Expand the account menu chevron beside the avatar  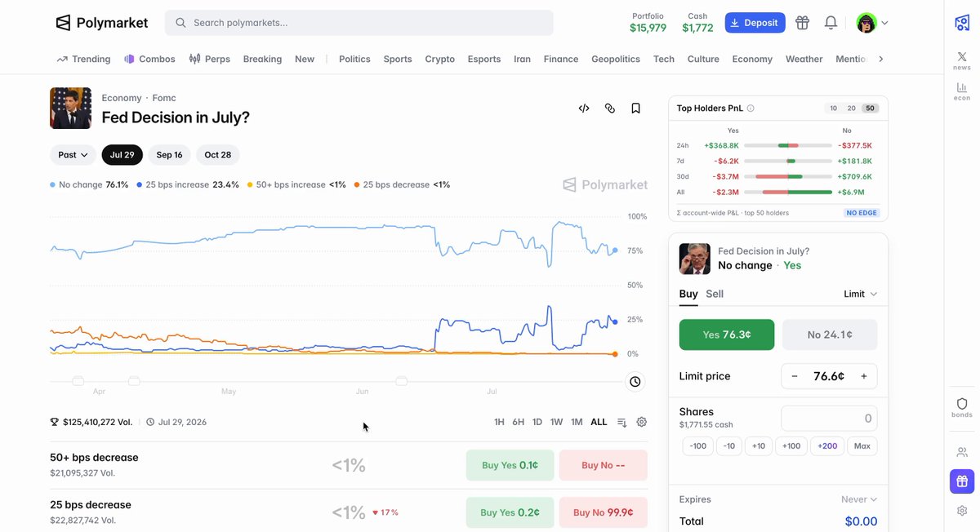point(884,23)
